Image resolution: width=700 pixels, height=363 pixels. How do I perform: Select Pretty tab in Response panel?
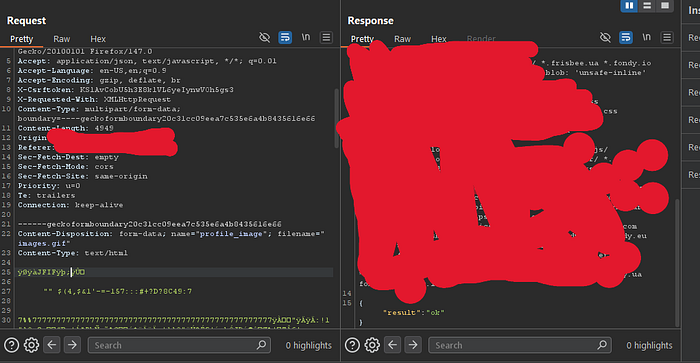[362, 39]
